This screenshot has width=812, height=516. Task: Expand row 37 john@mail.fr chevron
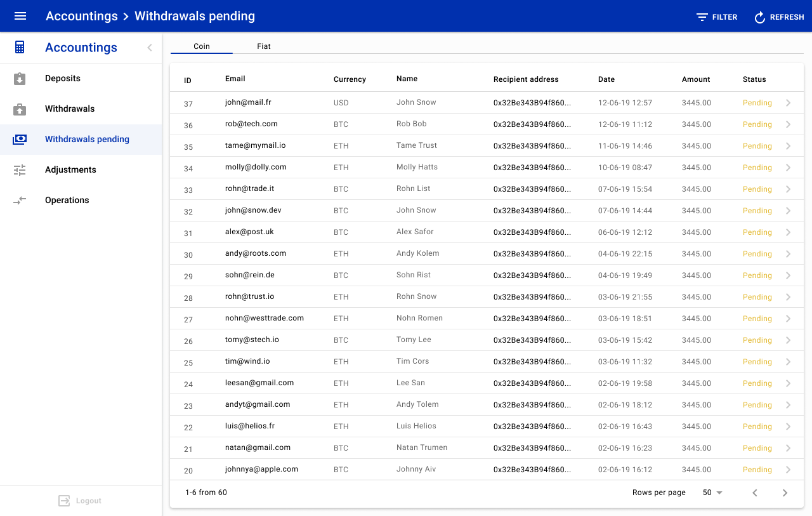coord(789,103)
